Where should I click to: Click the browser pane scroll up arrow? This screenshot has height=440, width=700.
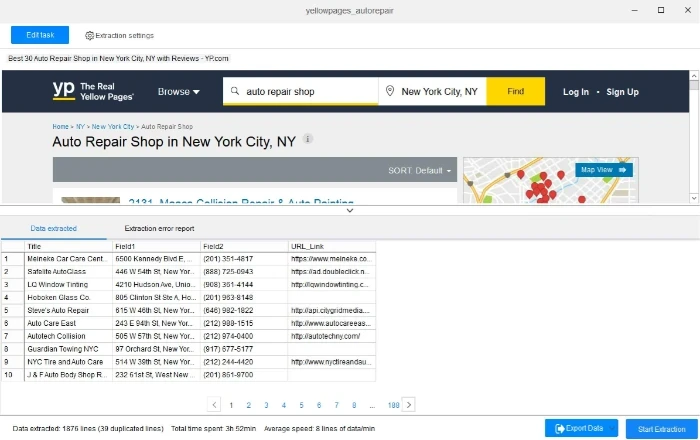click(694, 75)
